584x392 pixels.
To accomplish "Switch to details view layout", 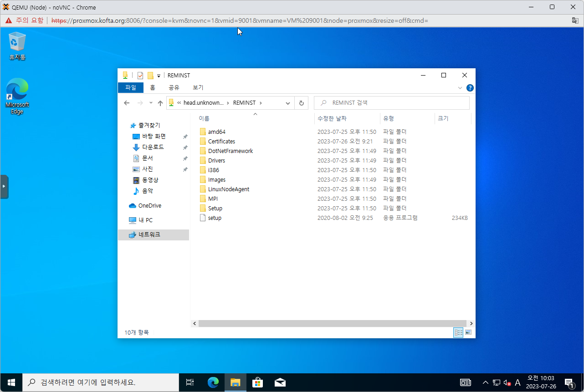I will [x=458, y=333].
